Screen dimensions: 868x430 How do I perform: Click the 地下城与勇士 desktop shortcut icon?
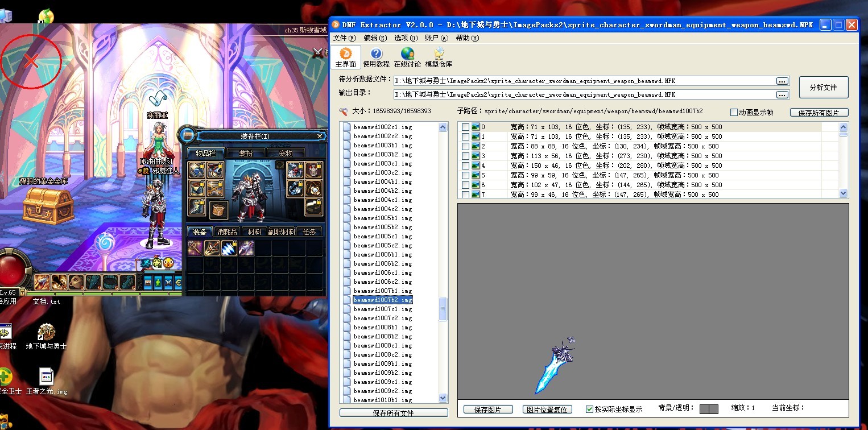46,332
